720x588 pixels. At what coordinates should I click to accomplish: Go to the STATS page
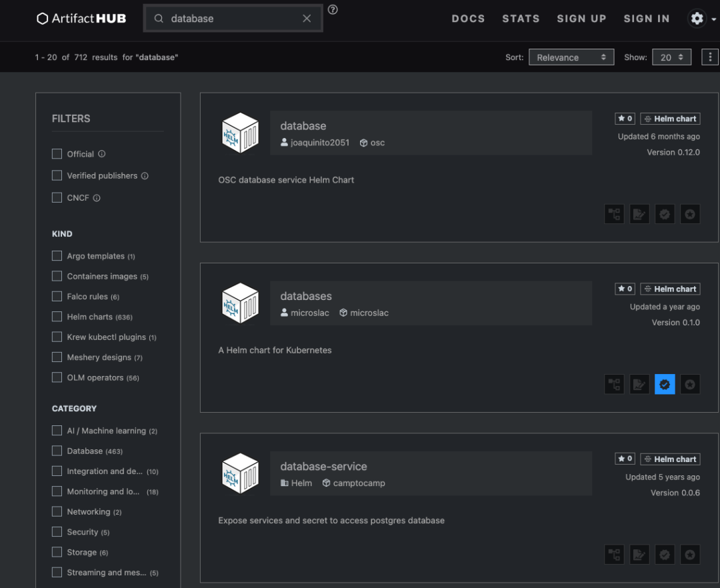point(521,19)
